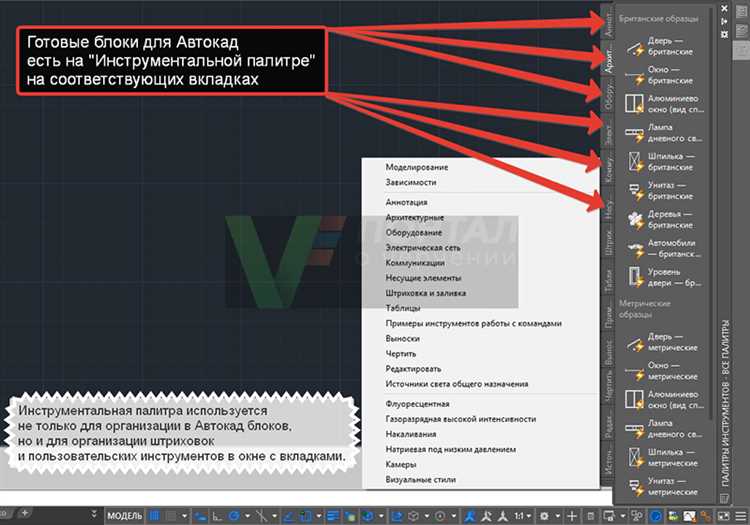Click the Палитры инструментов title bar
The height and width of the screenshot is (525, 750).
click(x=725, y=404)
